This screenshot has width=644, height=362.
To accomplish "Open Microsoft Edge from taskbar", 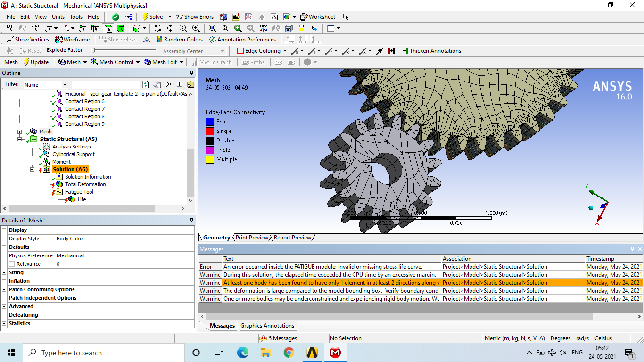I will point(242,353).
